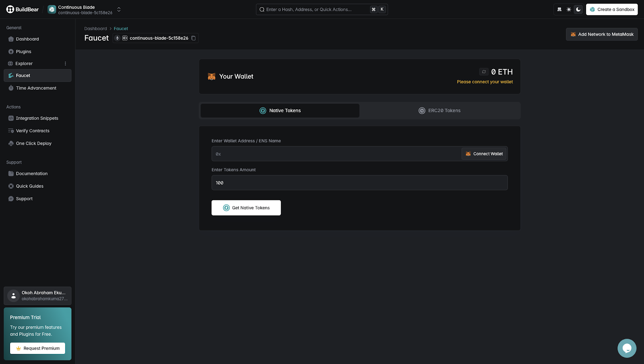This screenshot has width=644, height=364.
Task: Open the chat support bubble
Action: click(x=627, y=348)
